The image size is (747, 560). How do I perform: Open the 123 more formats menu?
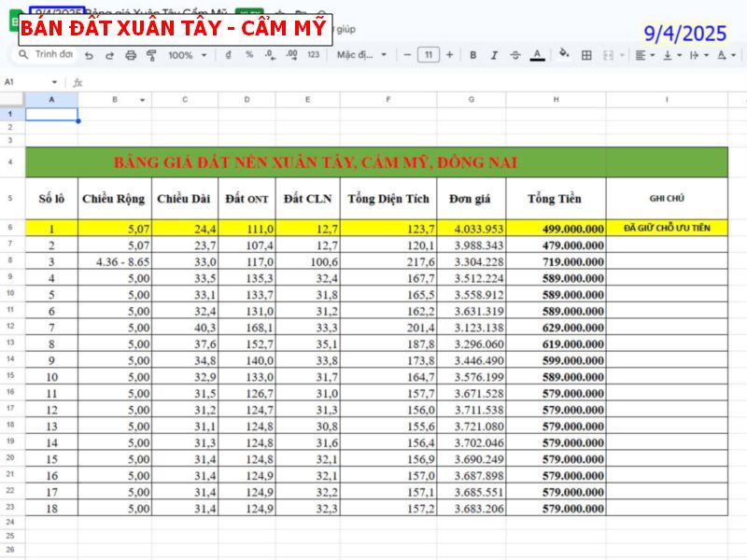tap(313, 55)
